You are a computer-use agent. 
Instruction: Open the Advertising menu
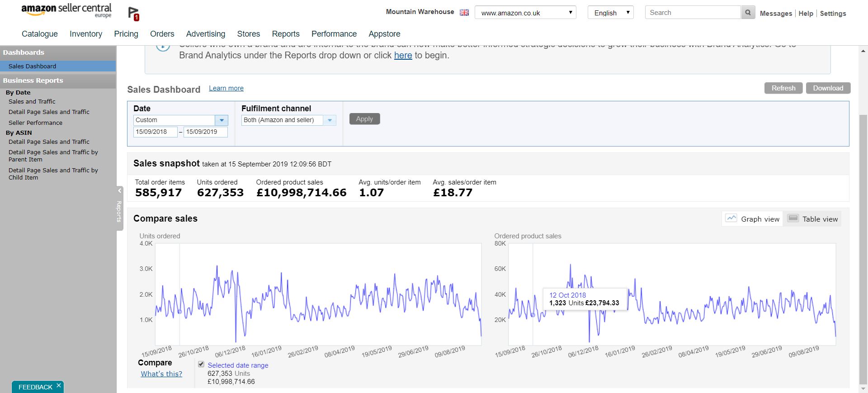click(x=206, y=34)
